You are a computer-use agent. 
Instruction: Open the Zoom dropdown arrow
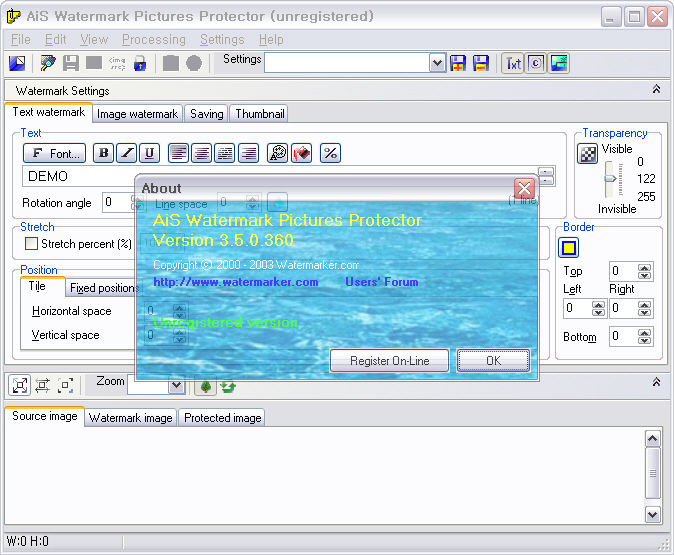177,385
